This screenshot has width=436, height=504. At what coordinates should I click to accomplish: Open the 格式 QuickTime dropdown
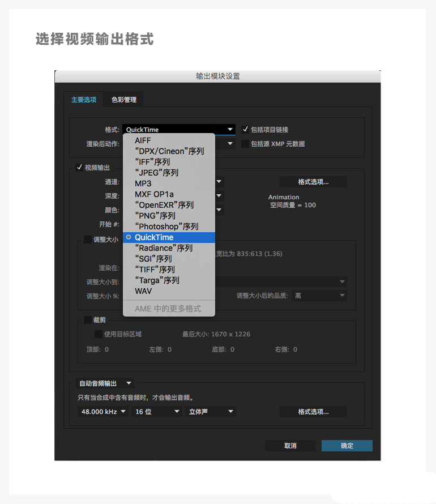(x=179, y=130)
